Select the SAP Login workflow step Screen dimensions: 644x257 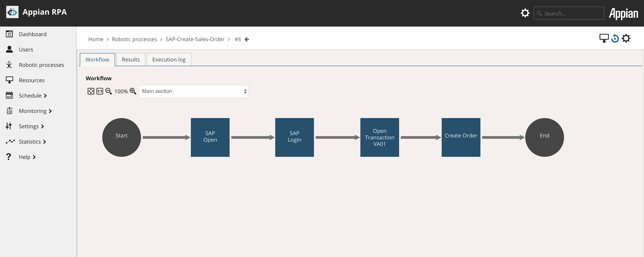(x=294, y=137)
